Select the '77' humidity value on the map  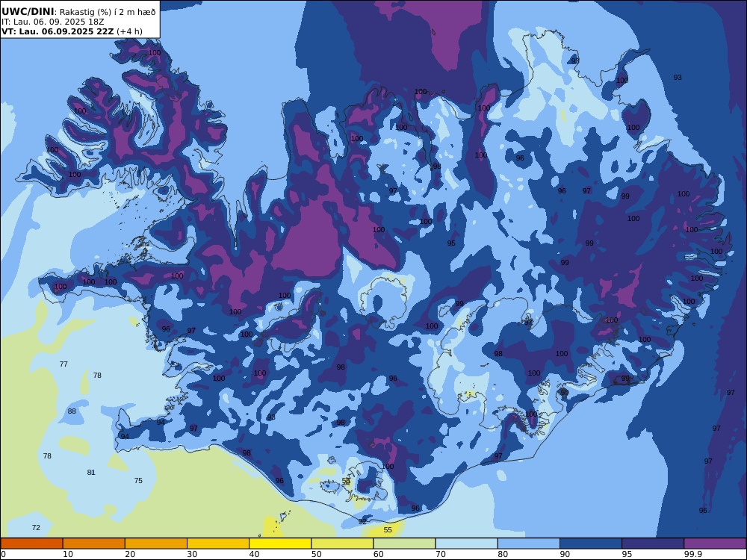63,364
